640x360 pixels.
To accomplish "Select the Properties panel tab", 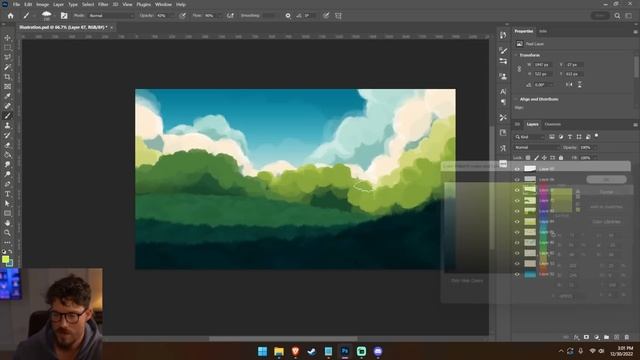I will [x=524, y=31].
